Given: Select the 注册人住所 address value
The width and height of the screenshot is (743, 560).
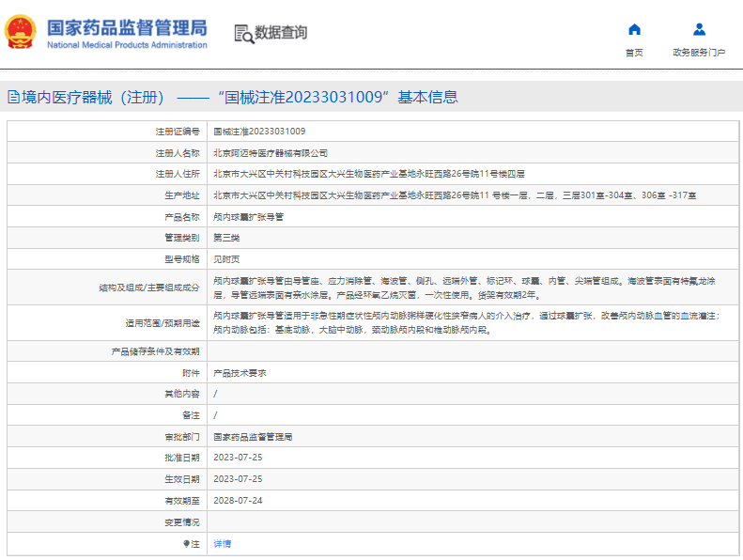Looking at the screenshot, I should [368, 174].
